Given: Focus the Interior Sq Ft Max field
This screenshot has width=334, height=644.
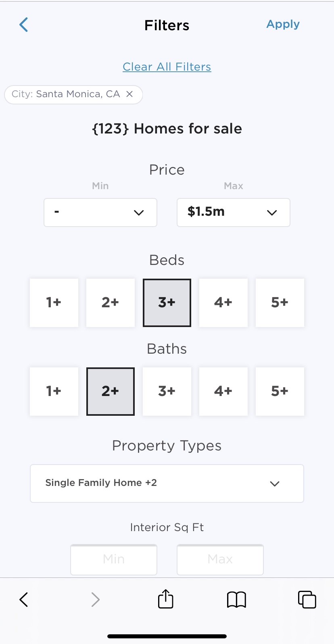Looking at the screenshot, I should [220, 559].
